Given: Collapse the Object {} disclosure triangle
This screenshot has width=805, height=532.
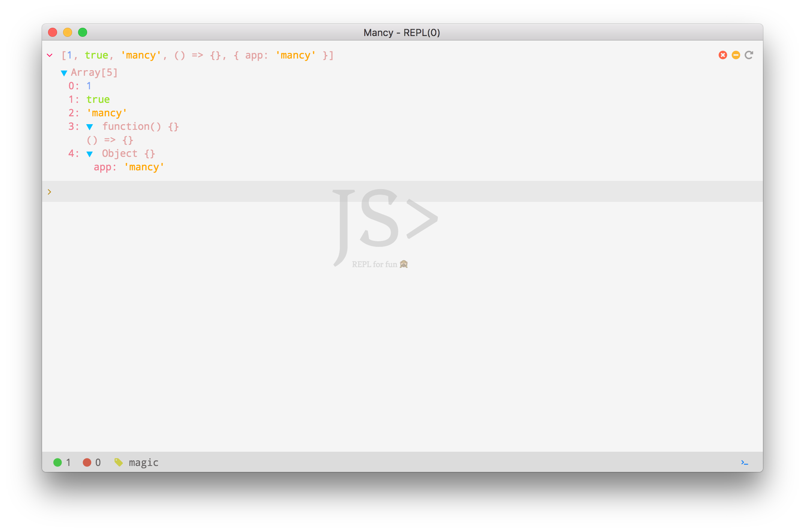Looking at the screenshot, I should click(x=90, y=154).
